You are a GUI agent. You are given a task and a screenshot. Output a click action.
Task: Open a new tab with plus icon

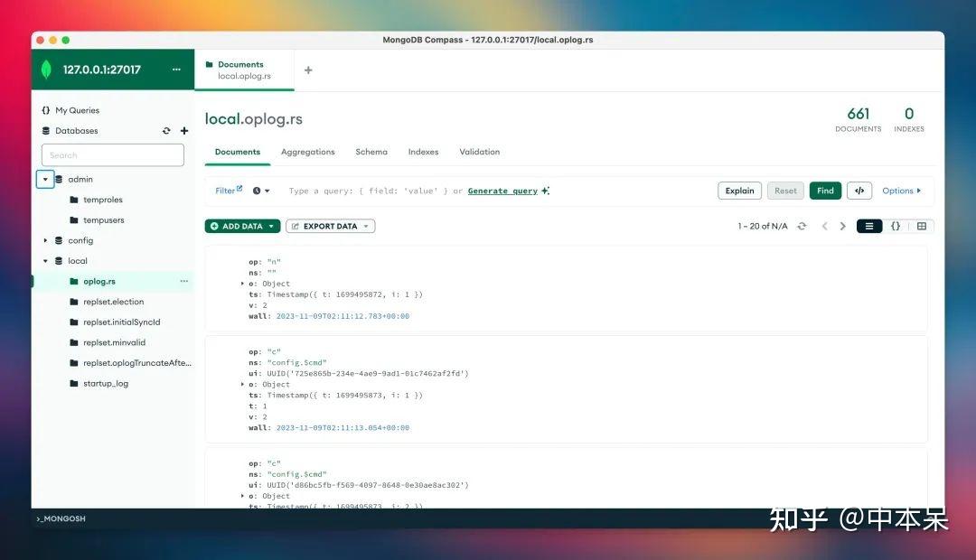pyautogui.click(x=308, y=70)
